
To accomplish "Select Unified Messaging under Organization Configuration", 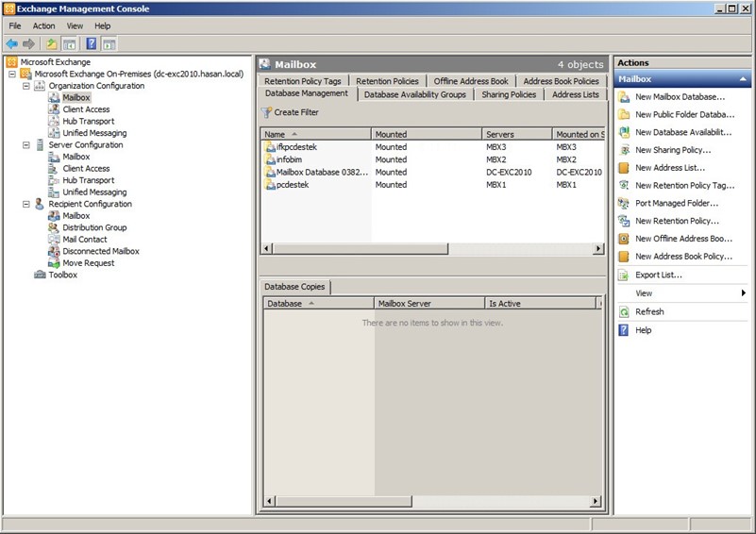I will click(x=94, y=133).
